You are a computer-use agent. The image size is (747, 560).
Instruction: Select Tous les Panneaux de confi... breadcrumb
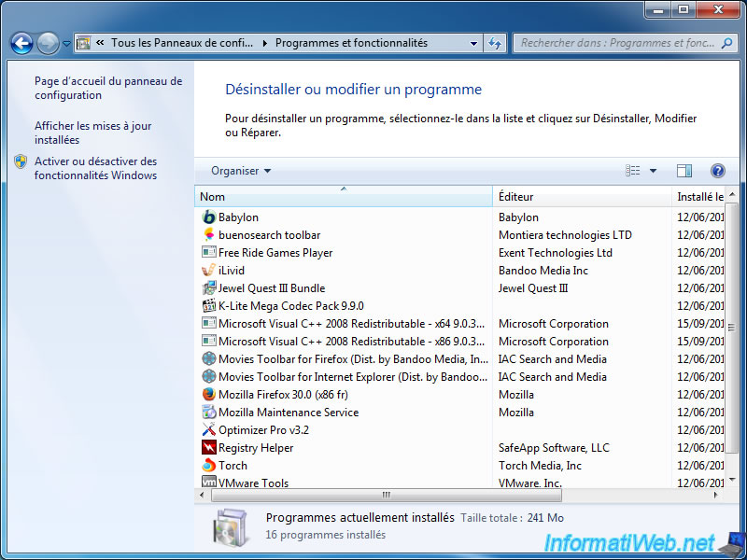[x=182, y=43]
